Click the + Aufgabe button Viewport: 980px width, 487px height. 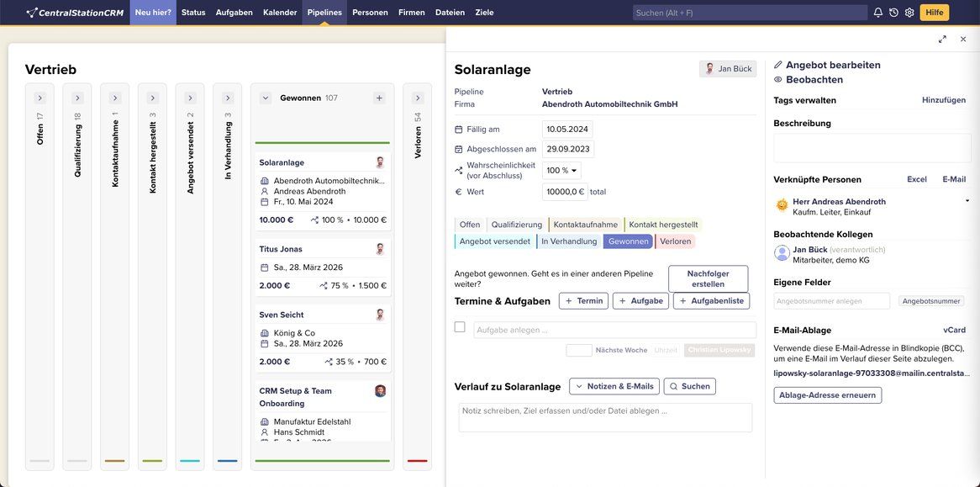tap(640, 301)
